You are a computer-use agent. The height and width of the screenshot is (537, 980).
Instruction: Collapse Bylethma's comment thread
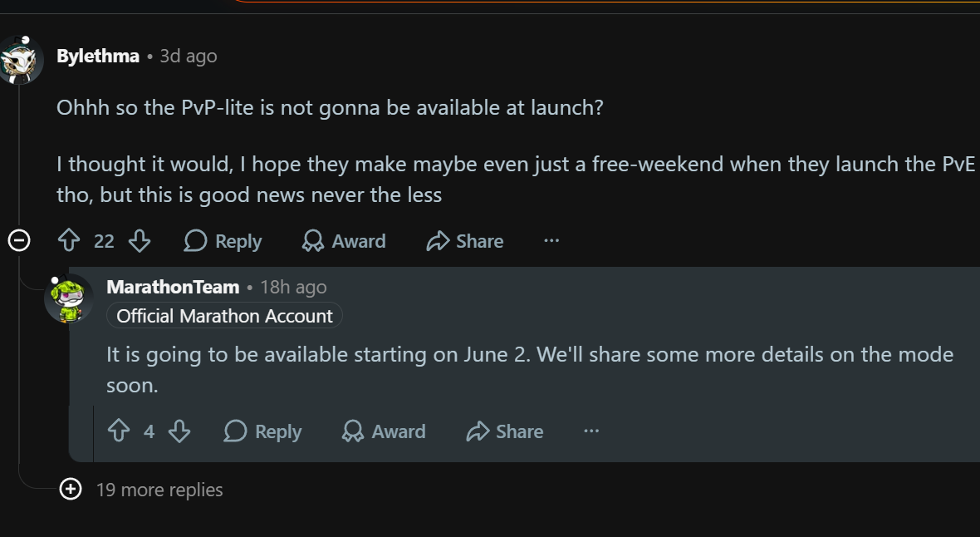coord(19,240)
